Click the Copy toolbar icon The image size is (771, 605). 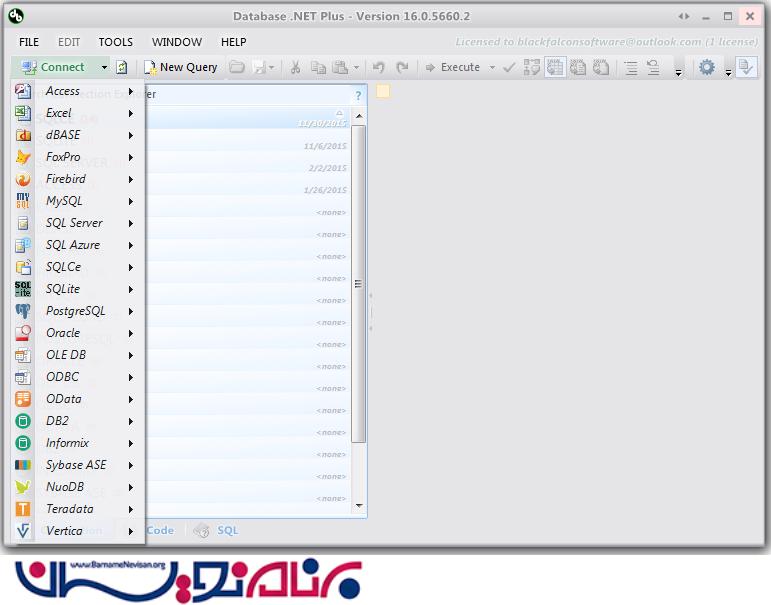[318, 67]
